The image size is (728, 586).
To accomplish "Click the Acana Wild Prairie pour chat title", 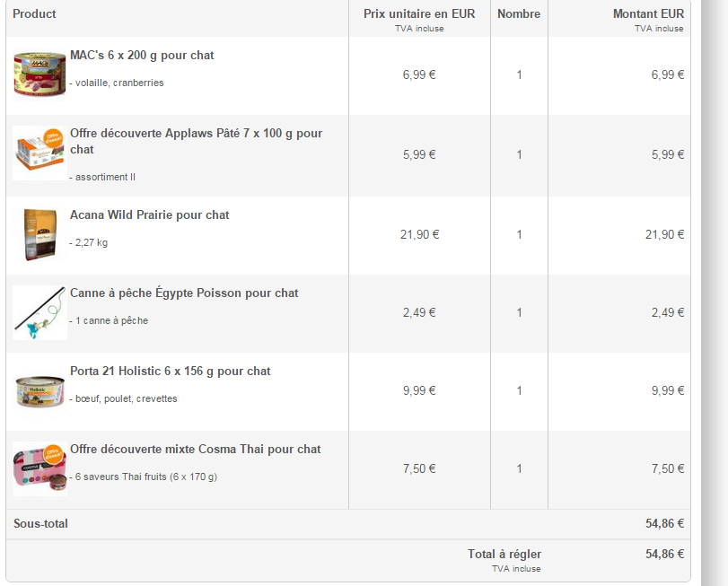I will click(149, 215).
